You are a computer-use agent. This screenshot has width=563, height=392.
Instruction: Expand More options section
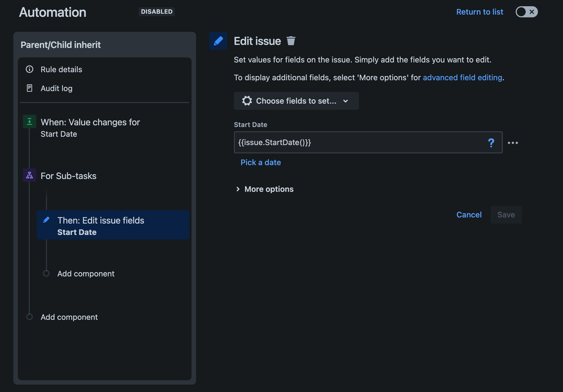265,189
